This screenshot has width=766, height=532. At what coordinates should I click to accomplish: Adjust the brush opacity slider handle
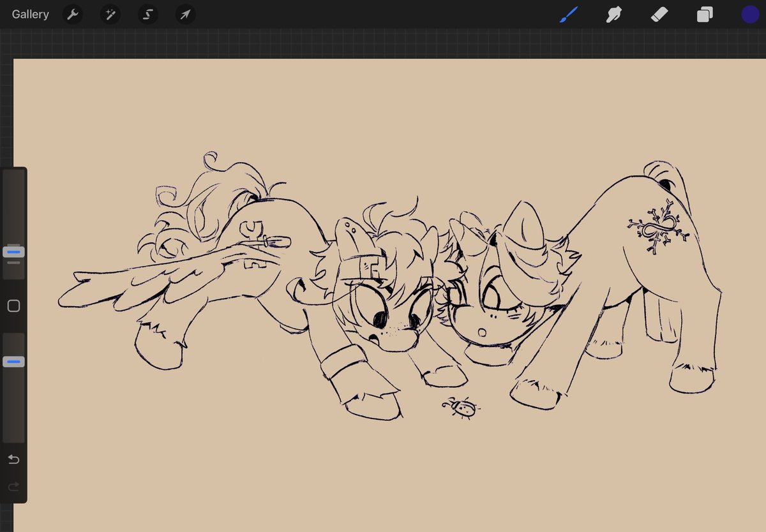tap(13, 361)
